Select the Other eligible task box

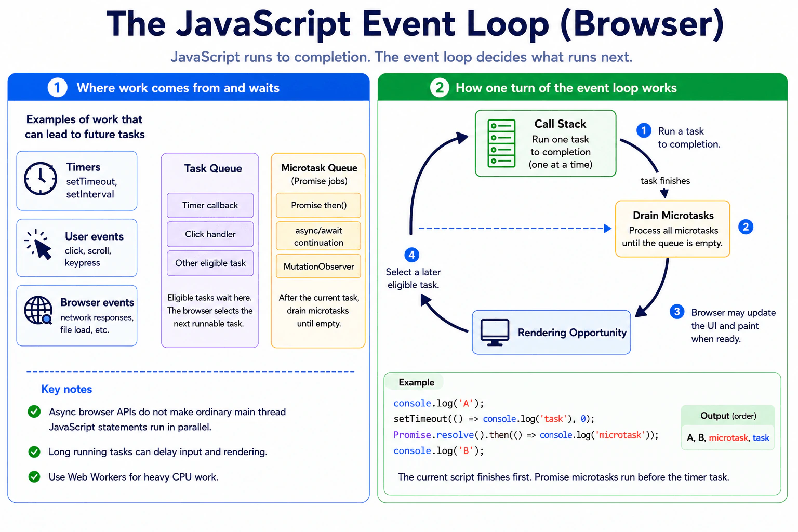tap(210, 263)
